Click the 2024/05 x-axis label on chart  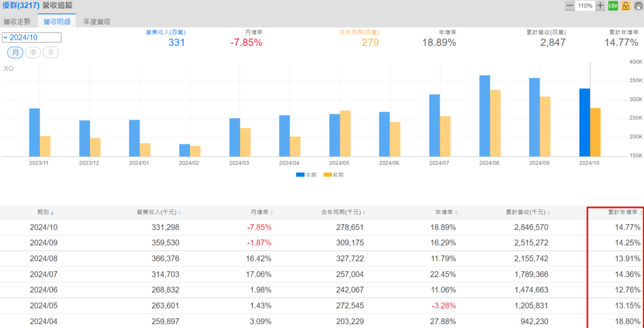click(340, 163)
